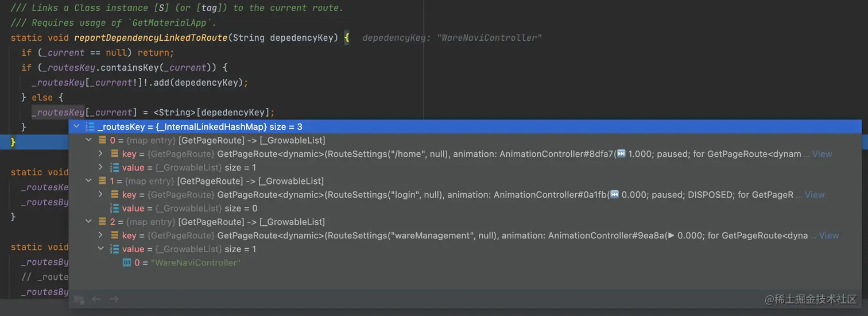Screen dimensions: 868x316
Task: Collapse value list under entry 2
Action: point(100,249)
